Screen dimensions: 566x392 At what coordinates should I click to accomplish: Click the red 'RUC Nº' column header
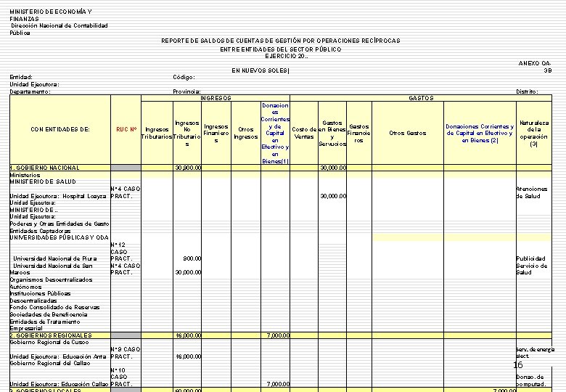126,130
